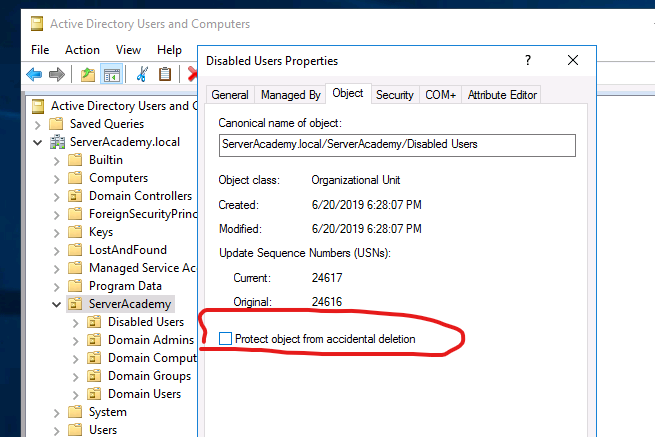Click the System folder icon
The image size is (655, 437).
coord(75,412)
